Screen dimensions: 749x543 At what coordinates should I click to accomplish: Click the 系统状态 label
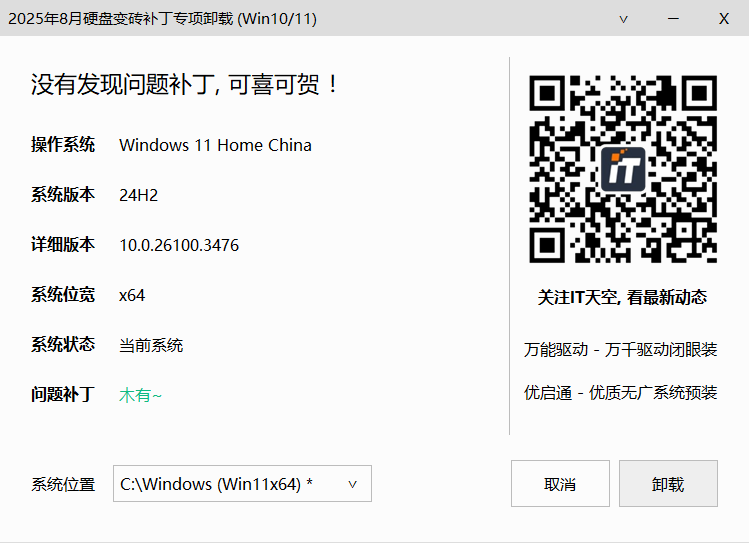coord(63,344)
